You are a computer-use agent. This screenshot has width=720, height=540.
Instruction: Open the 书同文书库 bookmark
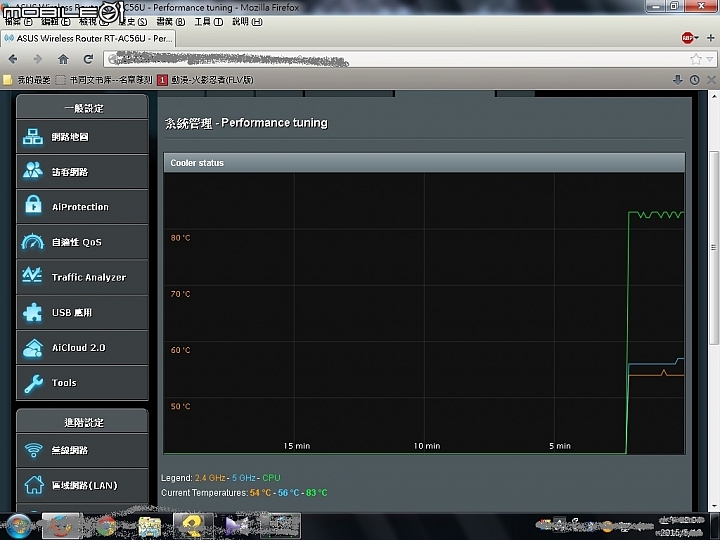pos(104,80)
